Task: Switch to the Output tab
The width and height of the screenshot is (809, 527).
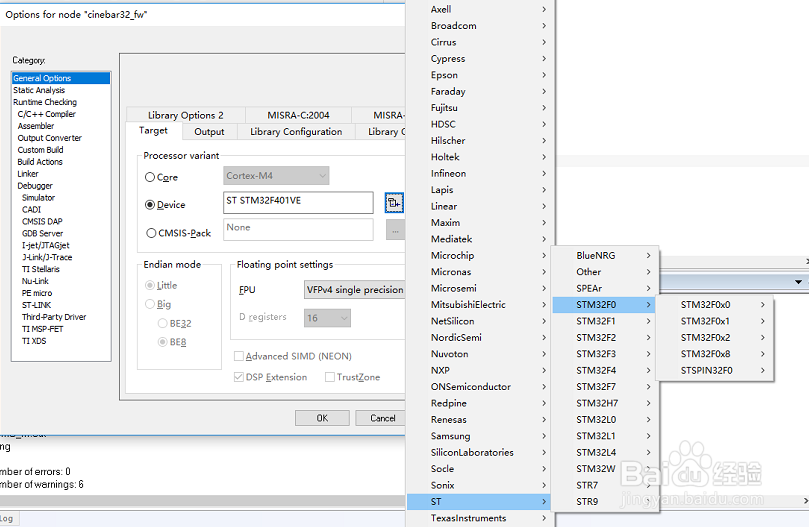Action: [209, 132]
